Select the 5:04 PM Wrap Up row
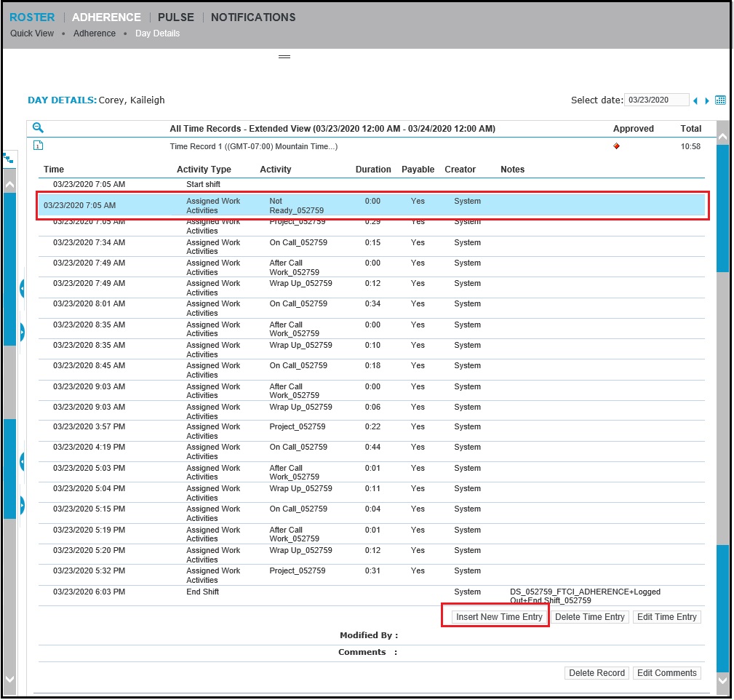The height and width of the screenshot is (700, 734). (371, 493)
